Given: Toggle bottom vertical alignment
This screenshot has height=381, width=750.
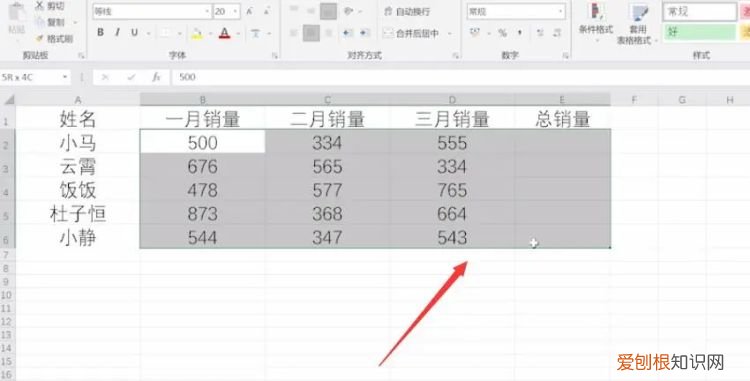Looking at the screenshot, I should point(328,11).
